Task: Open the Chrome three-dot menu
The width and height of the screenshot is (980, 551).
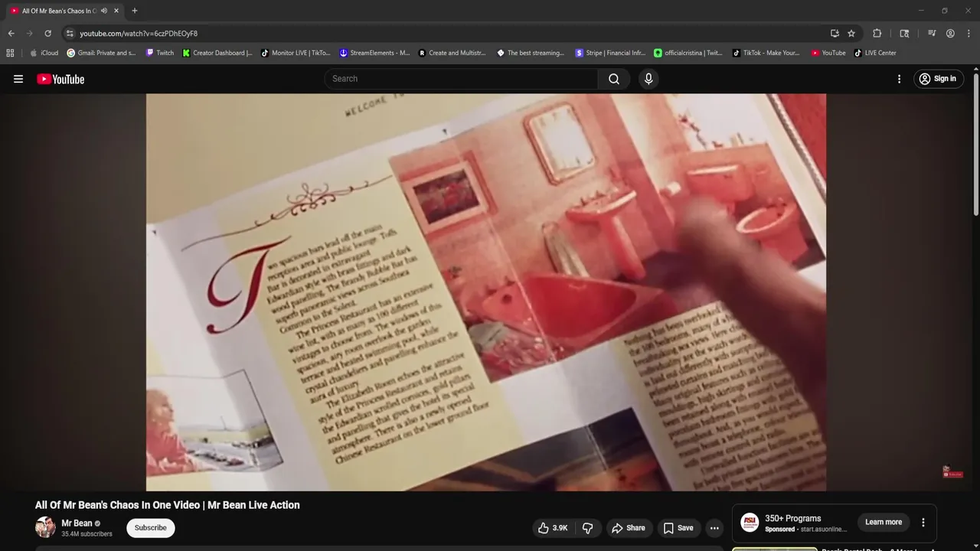Action: (968, 34)
